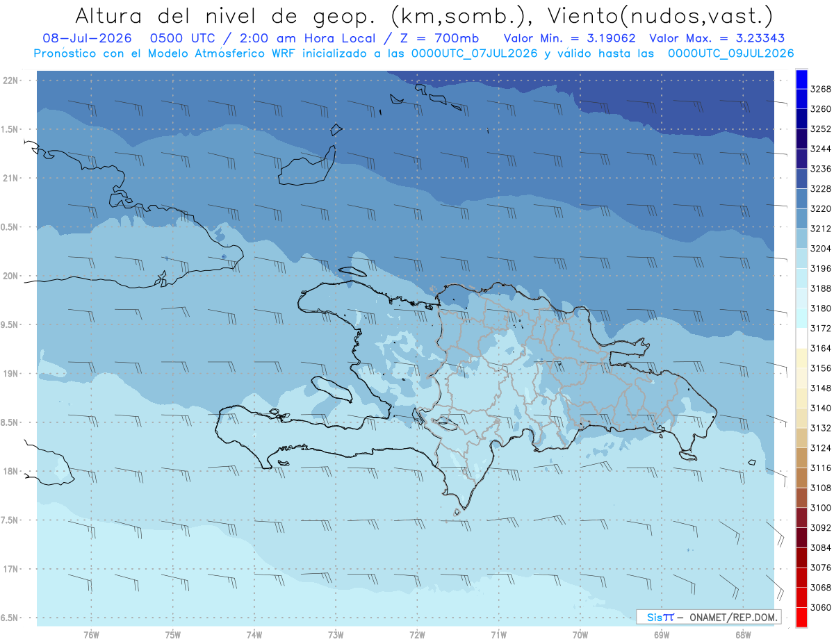Viewport: 834px width, 644px height.
Task: Click the '0000UTC_07JUL2026' initialization time
Action: pyautogui.click(x=474, y=53)
